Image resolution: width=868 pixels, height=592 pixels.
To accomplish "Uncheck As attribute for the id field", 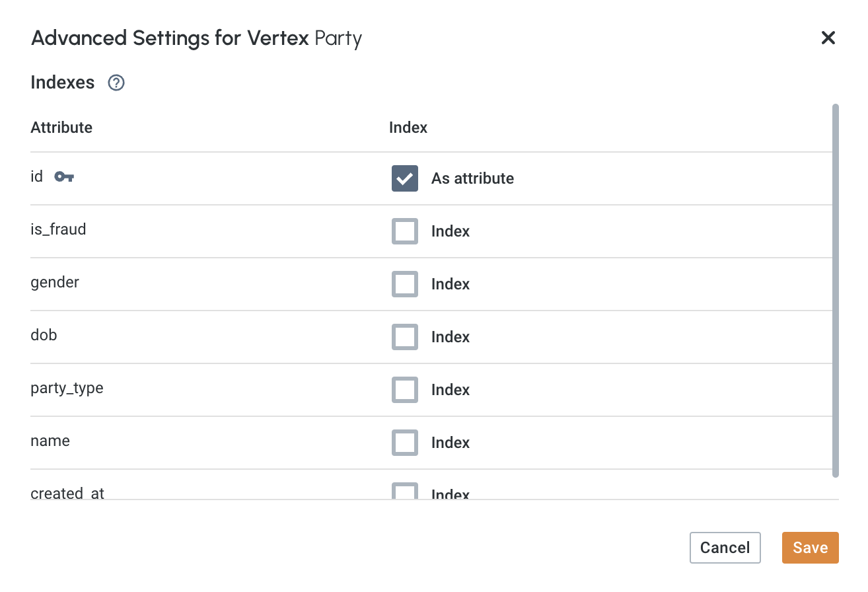I will (x=404, y=178).
